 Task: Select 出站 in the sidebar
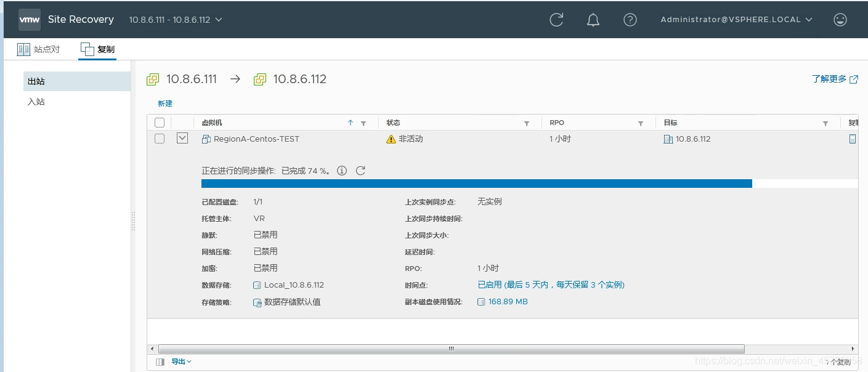pos(77,81)
